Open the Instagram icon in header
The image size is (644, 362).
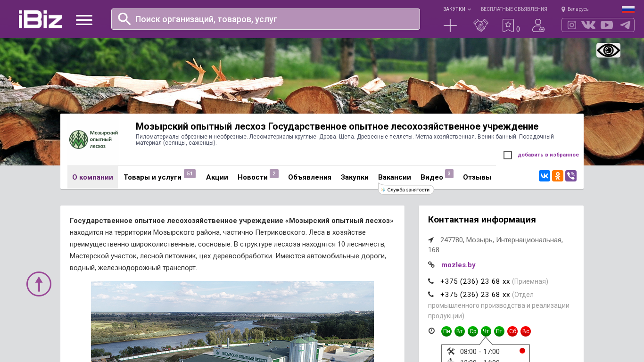[572, 25]
